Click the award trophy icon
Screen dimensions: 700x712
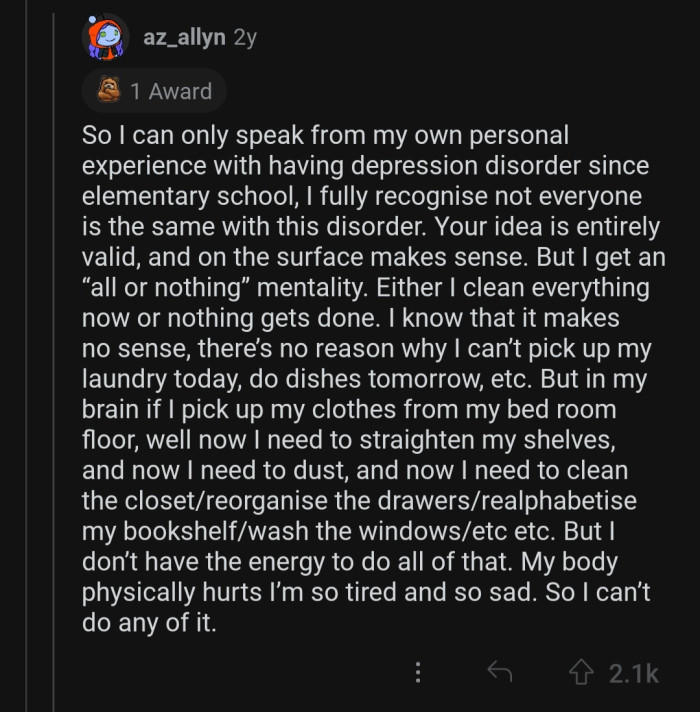click(108, 91)
